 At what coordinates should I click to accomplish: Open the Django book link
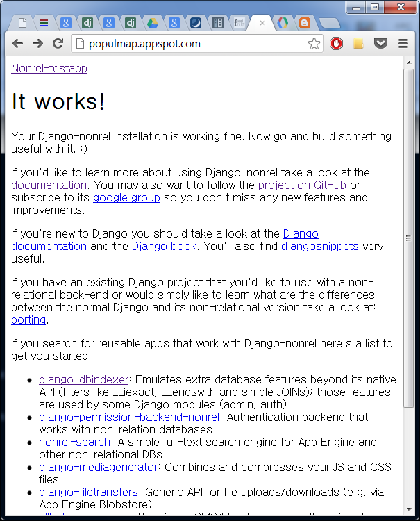pos(165,246)
